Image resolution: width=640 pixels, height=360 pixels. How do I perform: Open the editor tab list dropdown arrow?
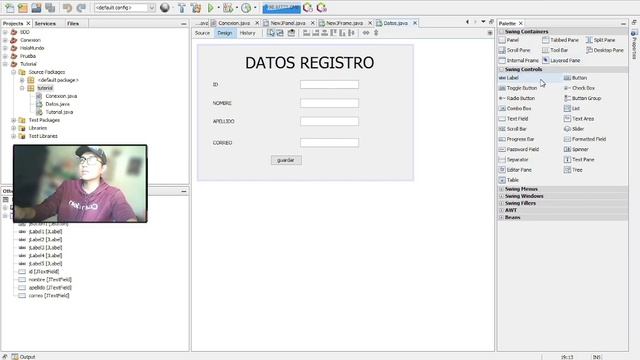(x=483, y=22)
